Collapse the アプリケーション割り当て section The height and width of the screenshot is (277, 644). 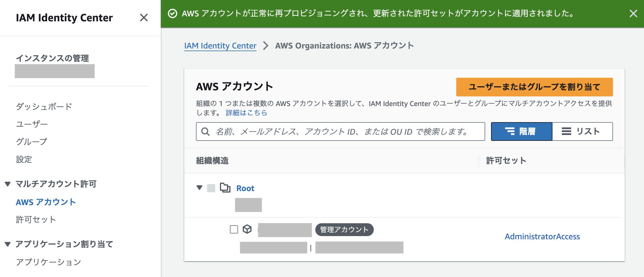pyautogui.click(x=8, y=244)
